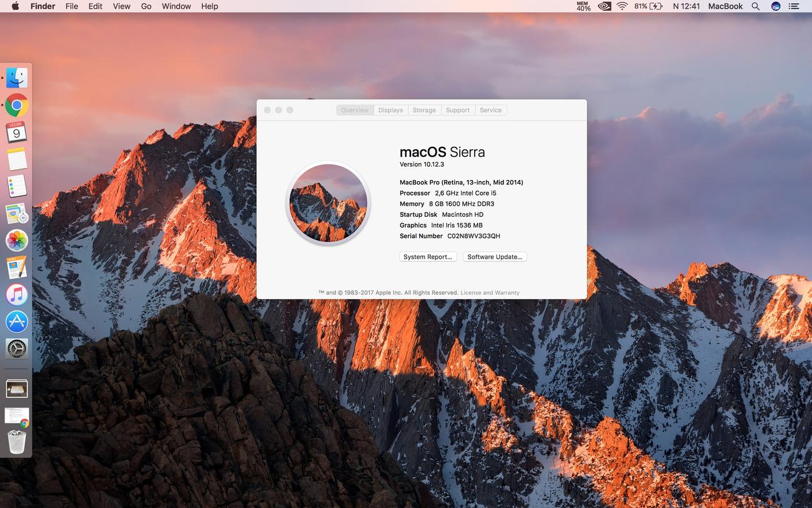
Task: Click the Processor 2,6 GHz Intel Core i5 line
Action: [x=448, y=193]
